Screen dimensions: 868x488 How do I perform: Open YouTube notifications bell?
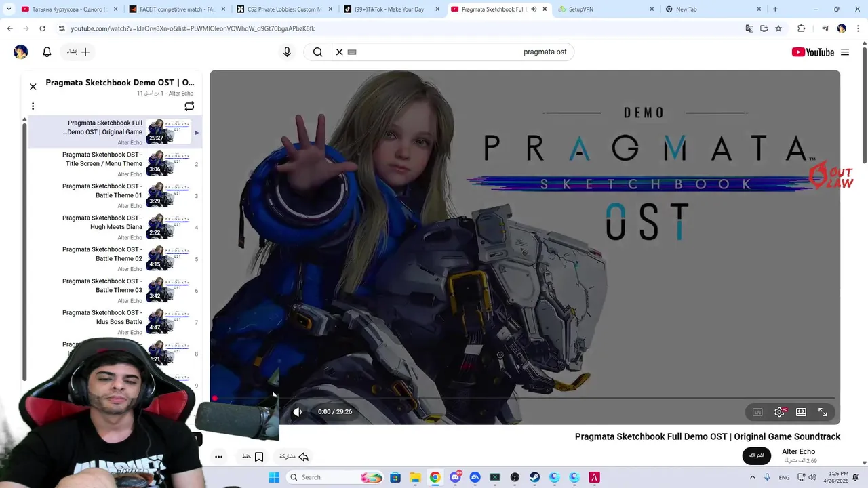(x=47, y=52)
